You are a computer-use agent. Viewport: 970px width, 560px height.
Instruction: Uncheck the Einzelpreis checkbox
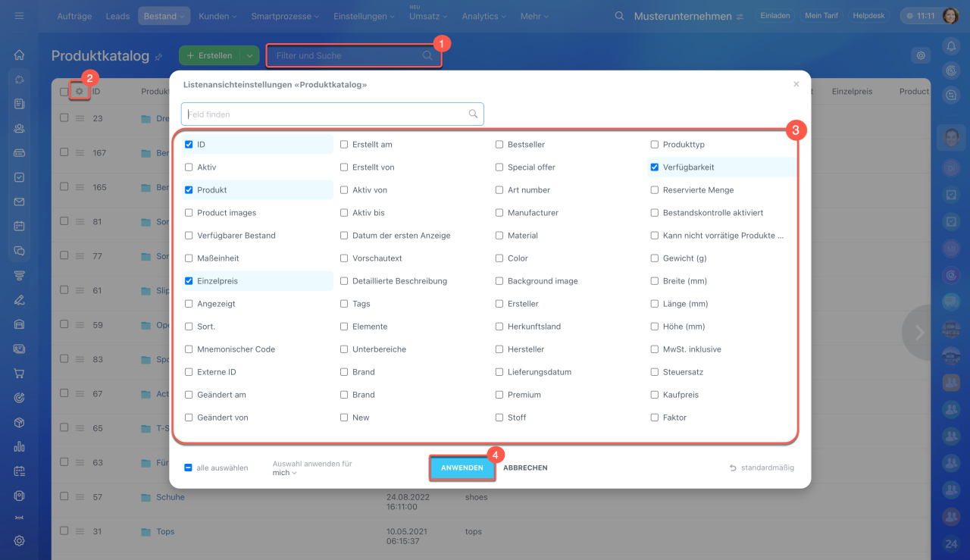(189, 281)
